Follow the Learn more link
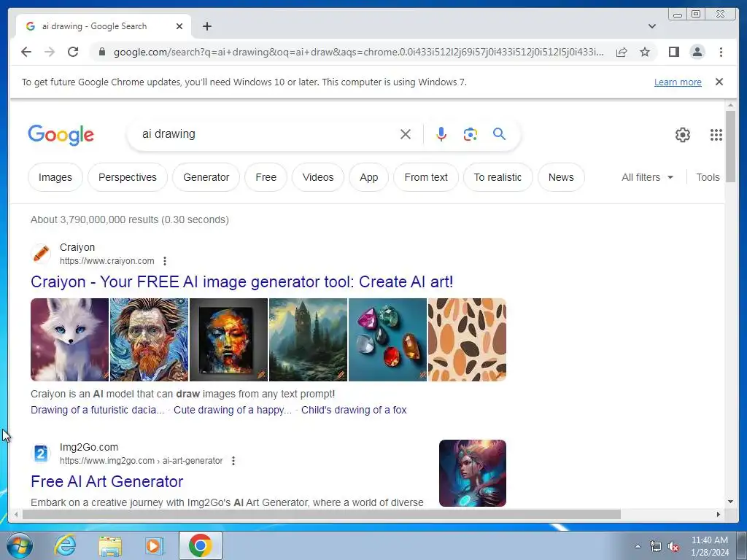The height and width of the screenshot is (560, 747). coord(678,82)
